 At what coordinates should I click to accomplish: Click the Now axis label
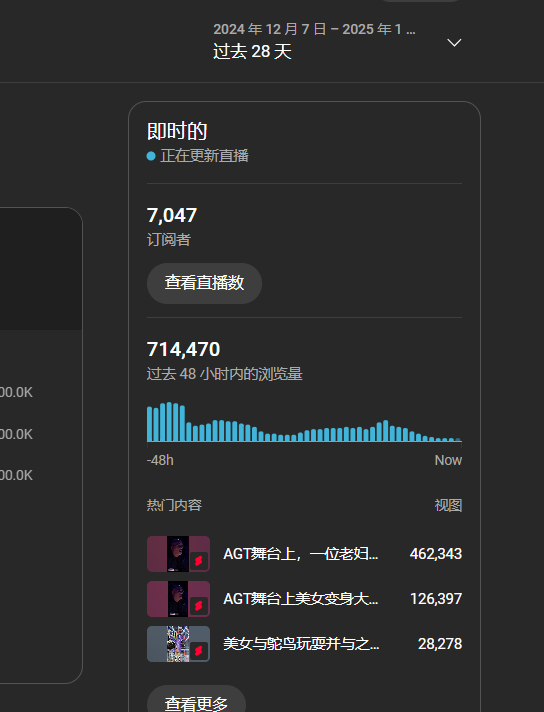click(x=448, y=460)
